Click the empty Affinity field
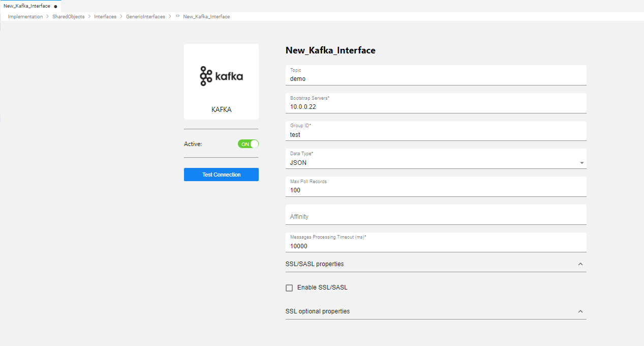644x346 pixels. tap(436, 217)
